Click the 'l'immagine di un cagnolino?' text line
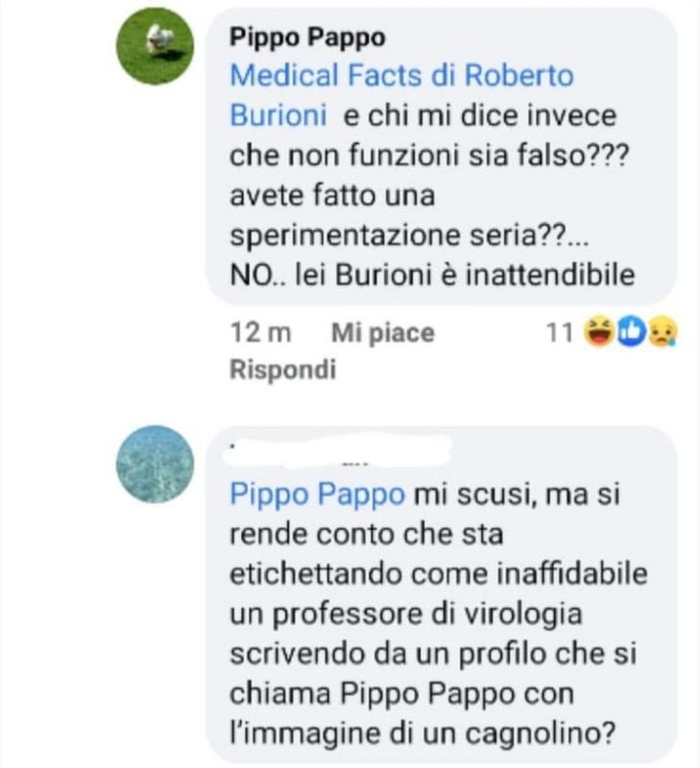Screen dimensions: 700x768 pos(422,733)
